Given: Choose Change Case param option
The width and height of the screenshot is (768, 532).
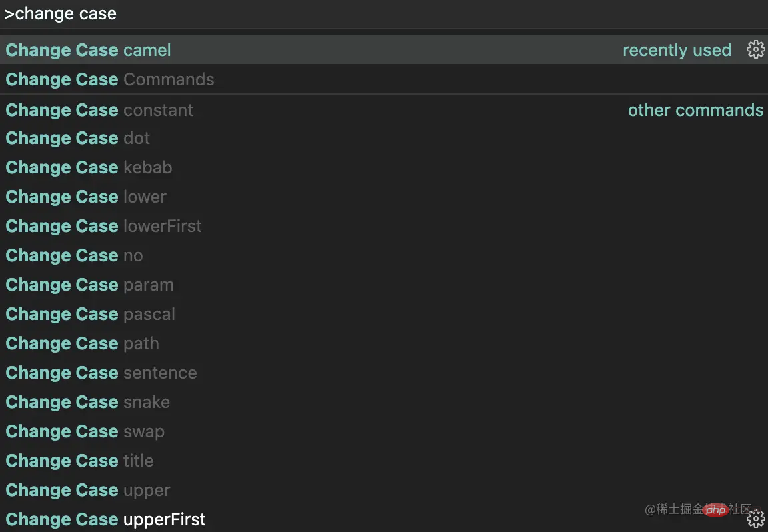Looking at the screenshot, I should (x=90, y=285).
